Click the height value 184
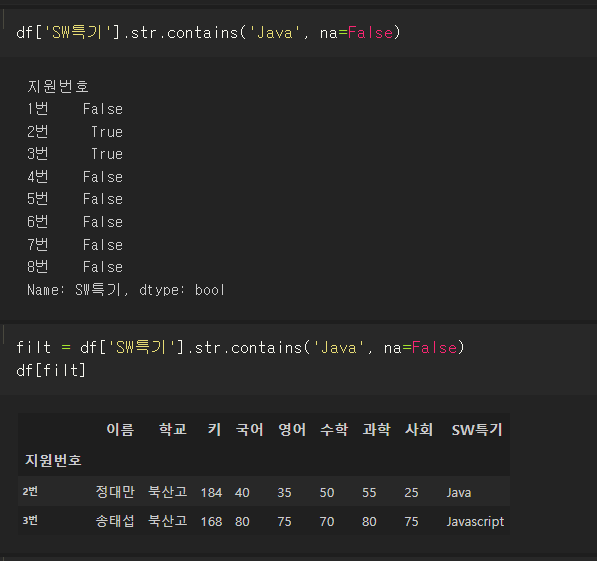The image size is (597, 561). (x=211, y=492)
